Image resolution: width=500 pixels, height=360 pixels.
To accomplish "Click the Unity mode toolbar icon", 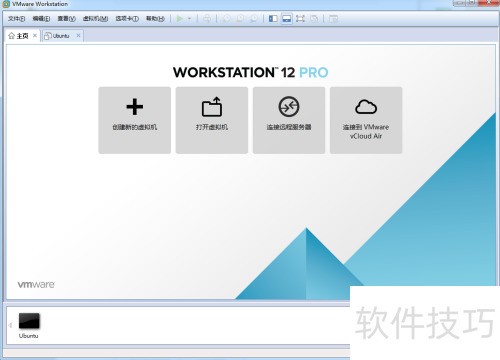I will [x=314, y=19].
